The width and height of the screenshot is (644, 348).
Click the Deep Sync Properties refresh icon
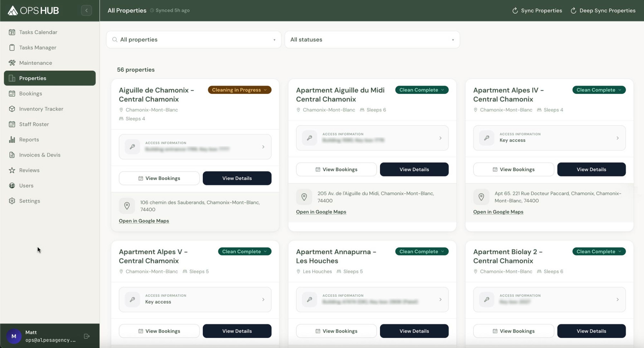[x=574, y=11]
